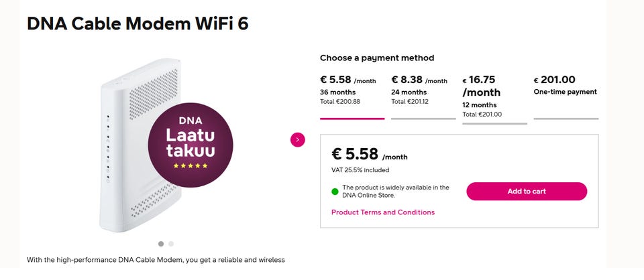Click the Choose a payment method label

(377, 58)
